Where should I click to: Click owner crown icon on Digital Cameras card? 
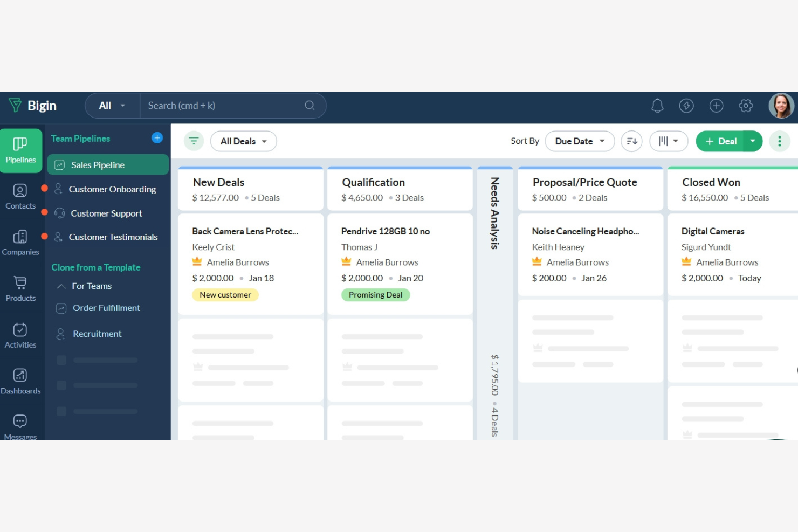686,262
